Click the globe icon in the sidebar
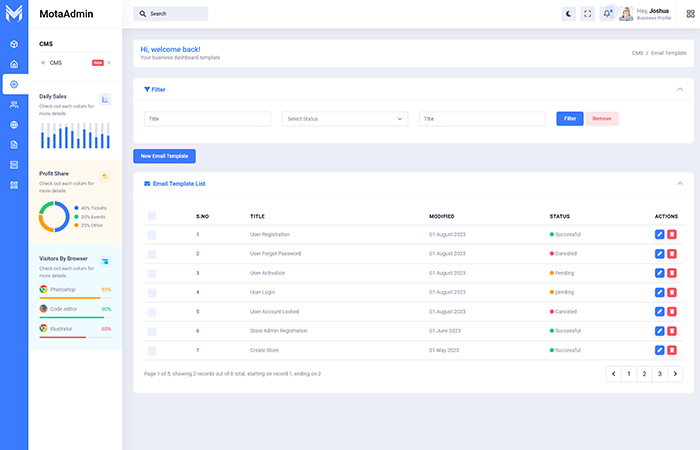This screenshot has height=450, width=700. point(14,125)
